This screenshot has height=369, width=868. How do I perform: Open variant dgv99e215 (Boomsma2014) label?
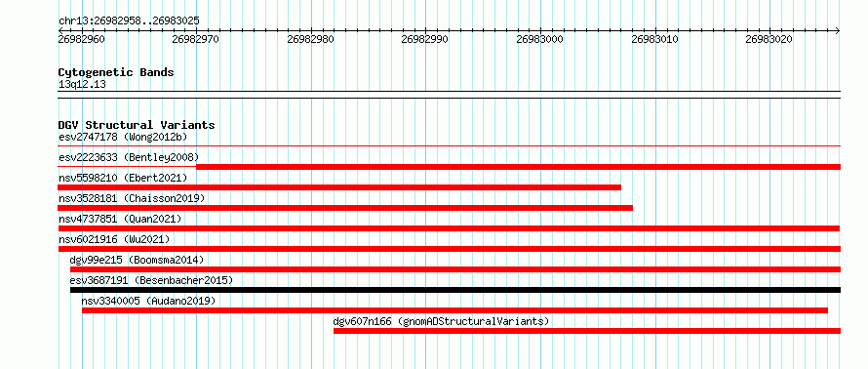point(137,260)
